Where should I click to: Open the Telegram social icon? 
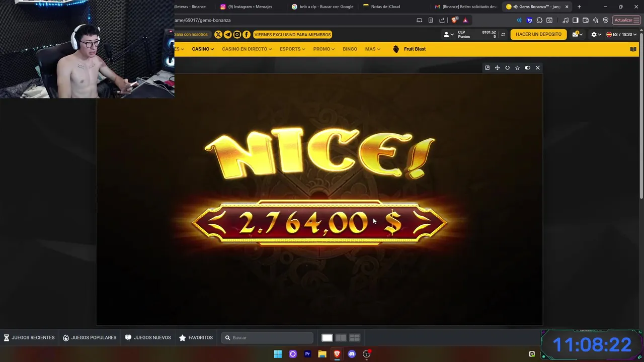click(x=227, y=35)
